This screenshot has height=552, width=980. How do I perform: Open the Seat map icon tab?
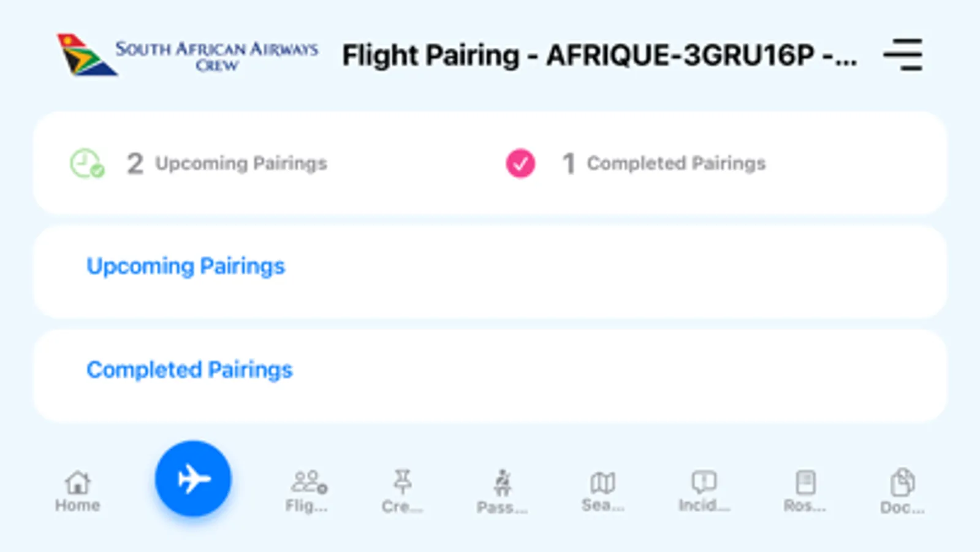[602, 491]
